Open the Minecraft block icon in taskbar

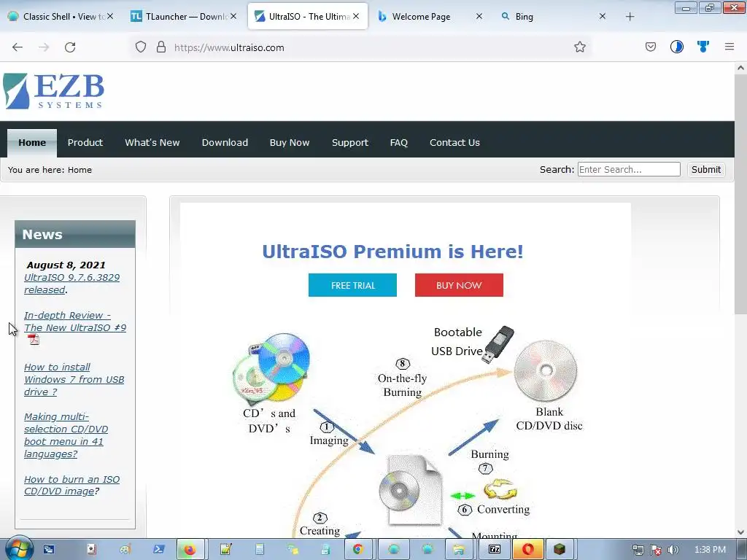pos(560,550)
